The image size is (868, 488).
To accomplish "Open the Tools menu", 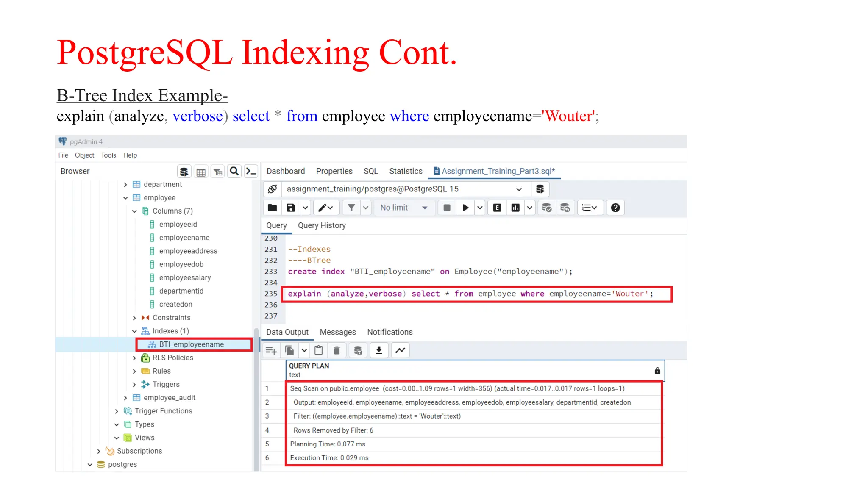I will (x=108, y=155).
